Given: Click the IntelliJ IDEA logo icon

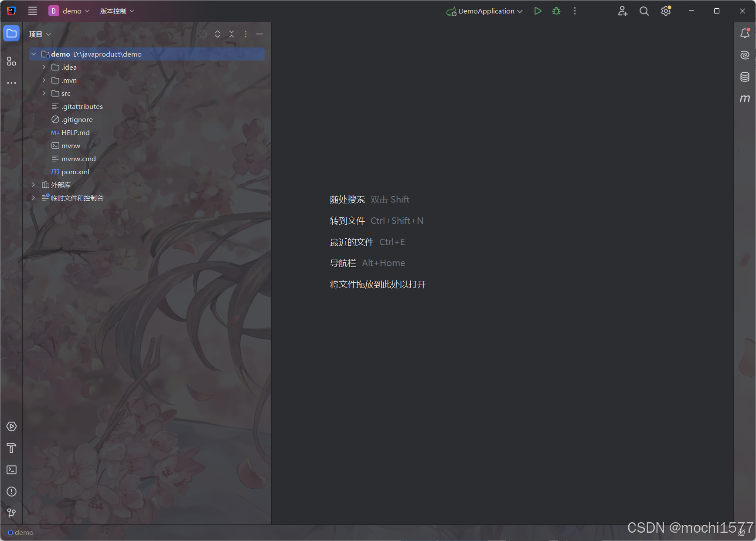Looking at the screenshot, I should pyautogui.click(x=11, y=11).
